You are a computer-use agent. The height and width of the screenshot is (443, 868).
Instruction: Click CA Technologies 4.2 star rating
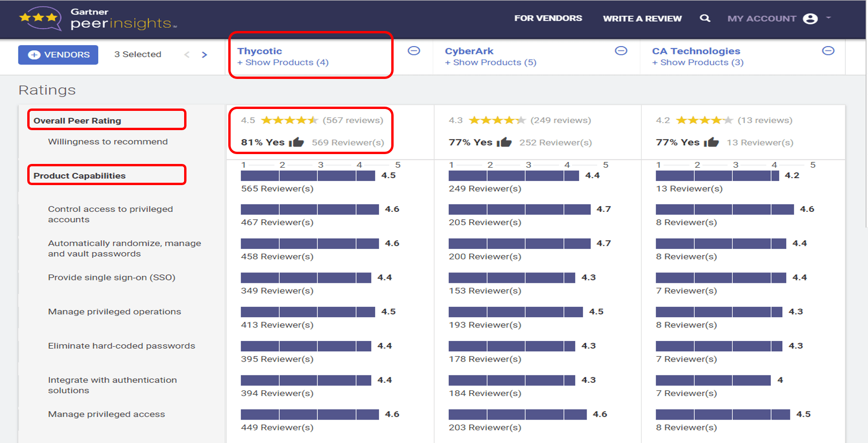pos(705,120)
